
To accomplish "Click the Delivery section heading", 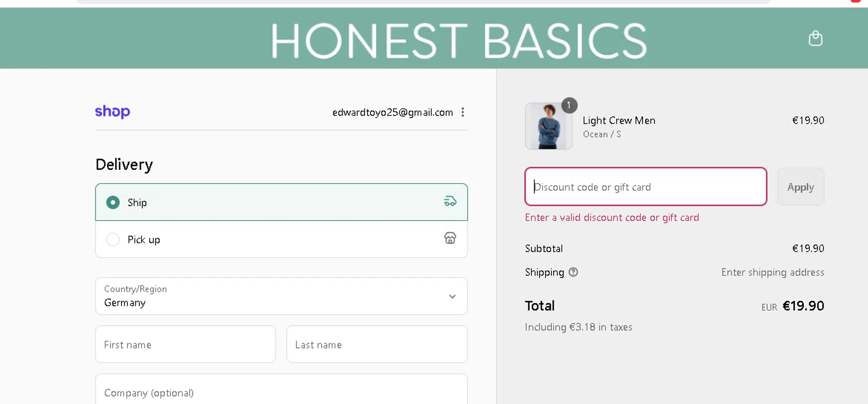I will click(124, 165).
